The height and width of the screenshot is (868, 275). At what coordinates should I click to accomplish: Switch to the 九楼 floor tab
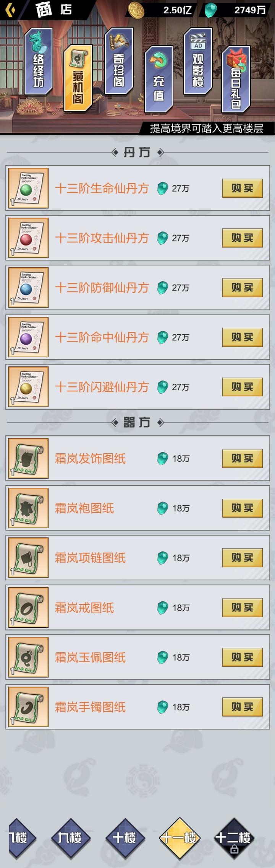[71, 838]
